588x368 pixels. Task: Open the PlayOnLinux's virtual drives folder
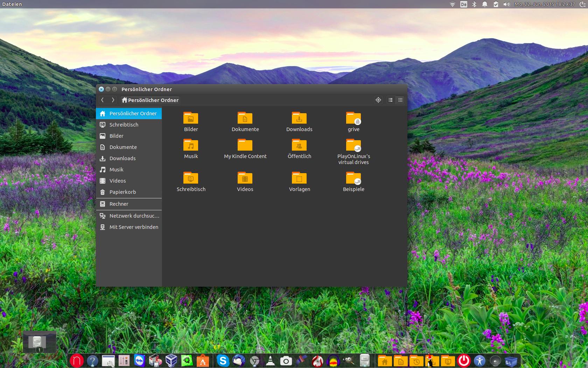point(353,145)
